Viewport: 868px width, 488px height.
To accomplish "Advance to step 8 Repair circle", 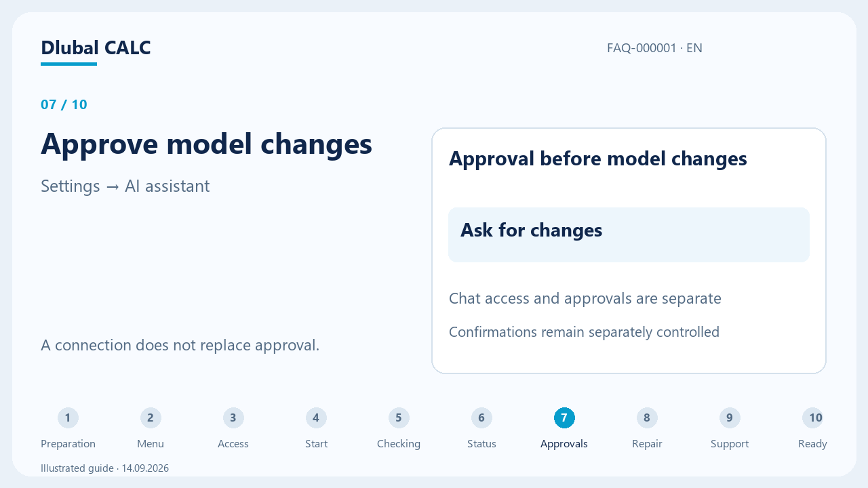I will point(647,418).
